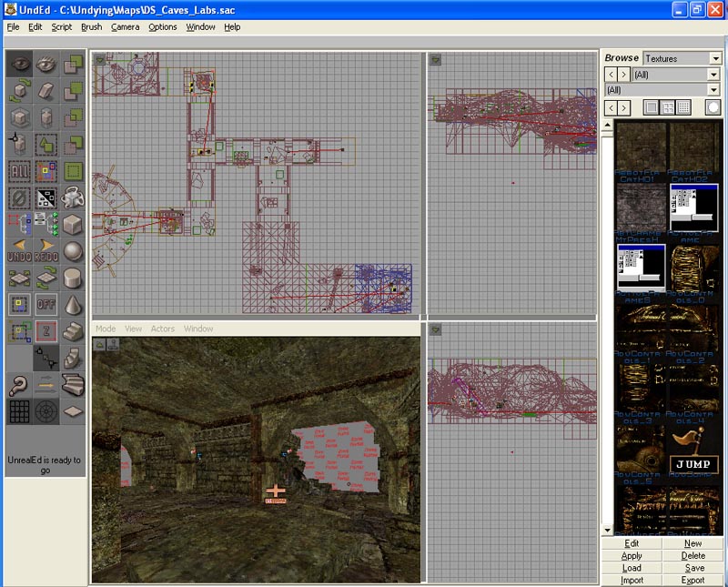728x587 pixels.
Task: Choose the Cone brush builder
Action: [73, 305]
